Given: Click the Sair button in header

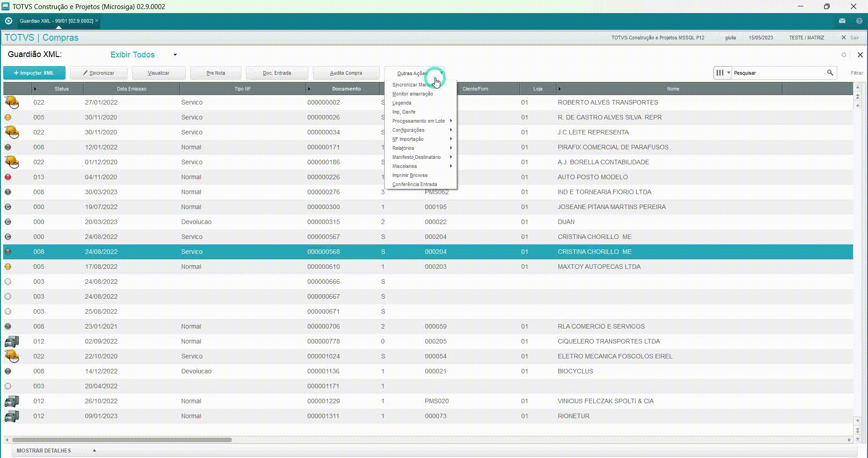Looking at the screenshot, I should click(850, 38).
